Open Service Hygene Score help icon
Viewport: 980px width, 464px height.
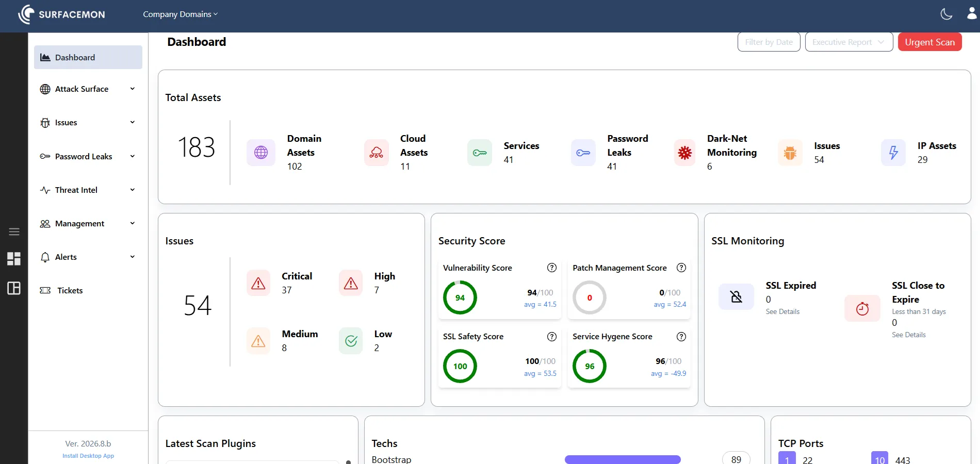(681, 337)
